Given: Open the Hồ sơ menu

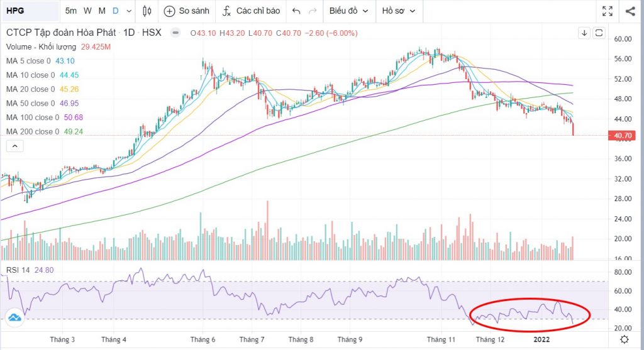Looking at the screenshot, I should (399, 11).
